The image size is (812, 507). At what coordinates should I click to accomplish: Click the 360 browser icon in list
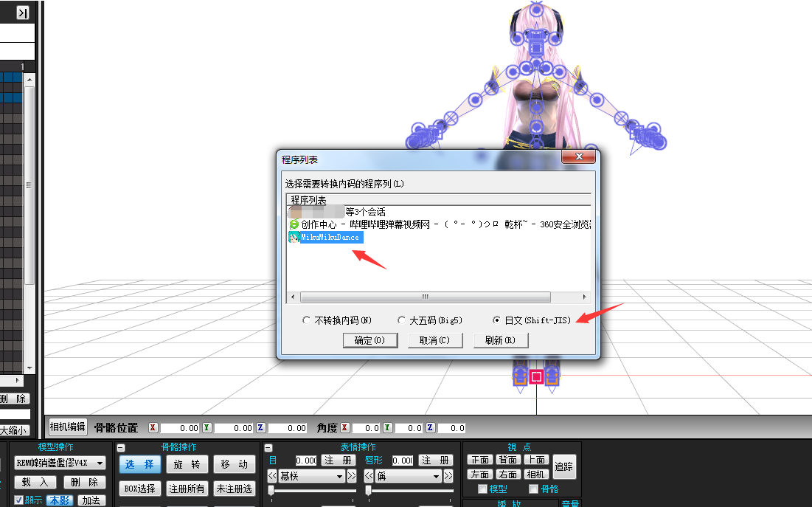point(294,224)
